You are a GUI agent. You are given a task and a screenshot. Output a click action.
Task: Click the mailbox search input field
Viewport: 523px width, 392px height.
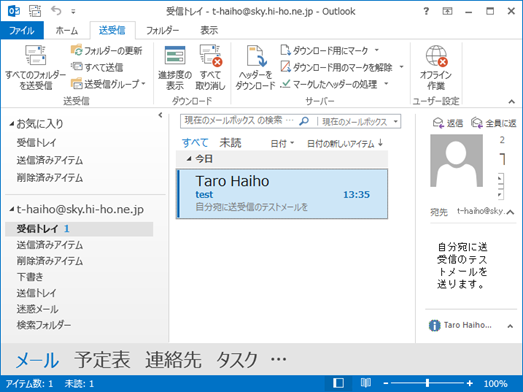coord(239,121)
